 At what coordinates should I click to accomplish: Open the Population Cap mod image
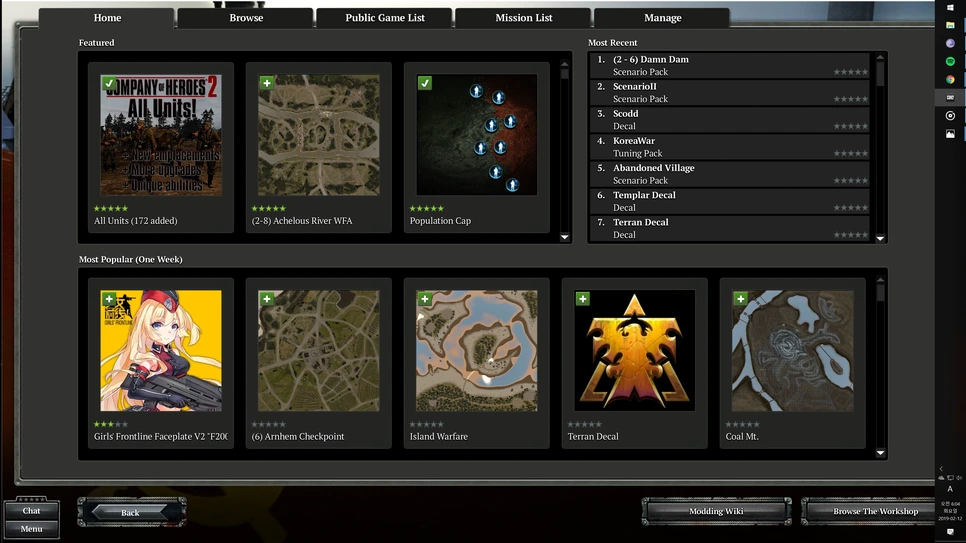(x=477, y=136)
